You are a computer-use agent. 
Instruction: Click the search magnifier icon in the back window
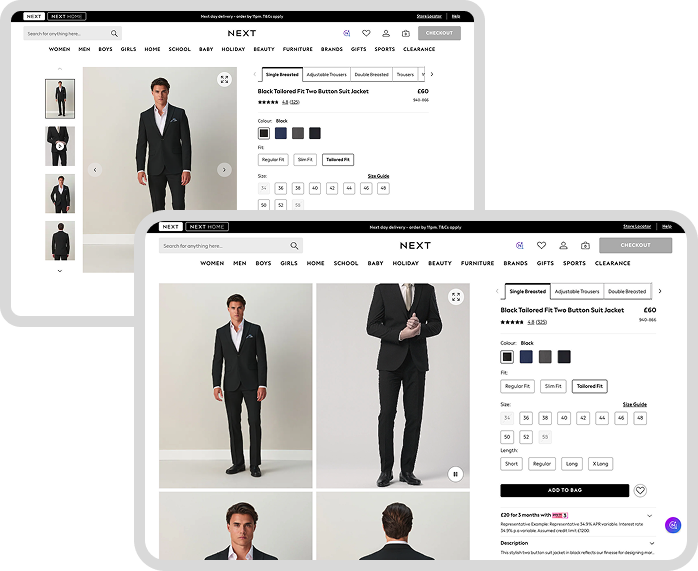click(x=114, y=33)
